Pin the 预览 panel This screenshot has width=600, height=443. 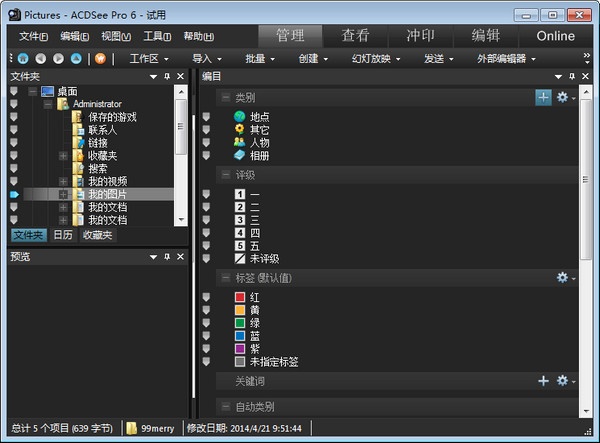(x=167, y=257)
